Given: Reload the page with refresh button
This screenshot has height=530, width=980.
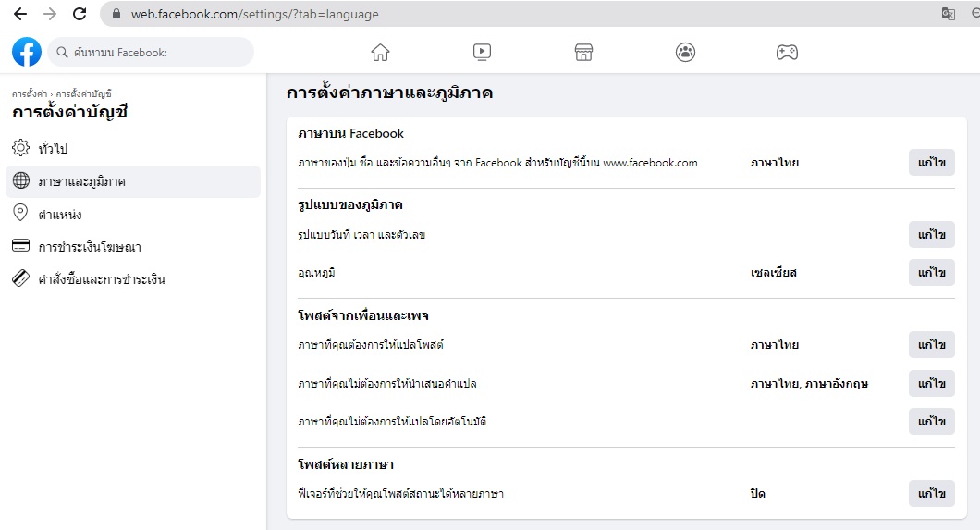Looking at the screenshot, I should pos(80,14).
